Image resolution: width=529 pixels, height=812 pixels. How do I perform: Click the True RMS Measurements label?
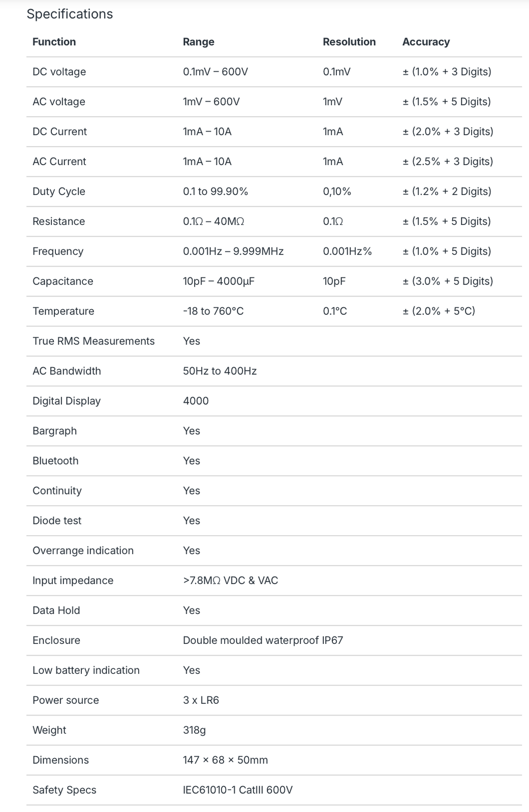pyautogui.click(x=94, y=341)
